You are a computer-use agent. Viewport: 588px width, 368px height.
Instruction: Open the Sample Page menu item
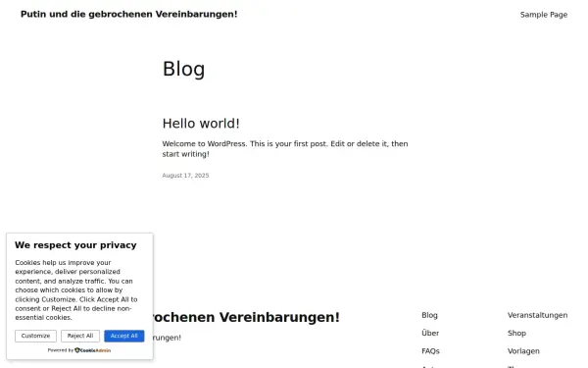543,15
